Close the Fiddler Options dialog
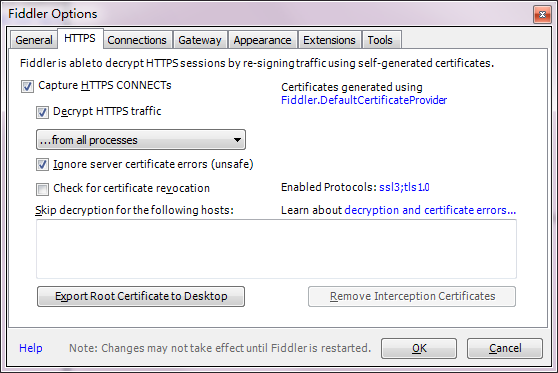The height and width of the screenshot is (373, 558). point(542,15)
